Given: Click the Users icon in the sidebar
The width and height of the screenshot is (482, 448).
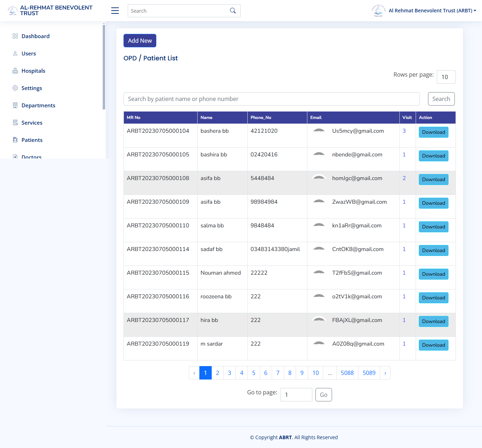Looking at the screenshot, I should pos(15,53).
